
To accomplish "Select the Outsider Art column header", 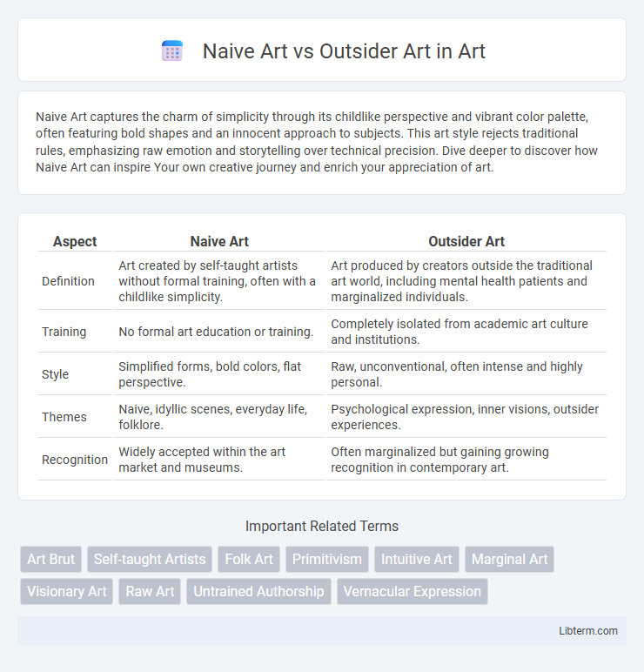I will pos(466,241).
